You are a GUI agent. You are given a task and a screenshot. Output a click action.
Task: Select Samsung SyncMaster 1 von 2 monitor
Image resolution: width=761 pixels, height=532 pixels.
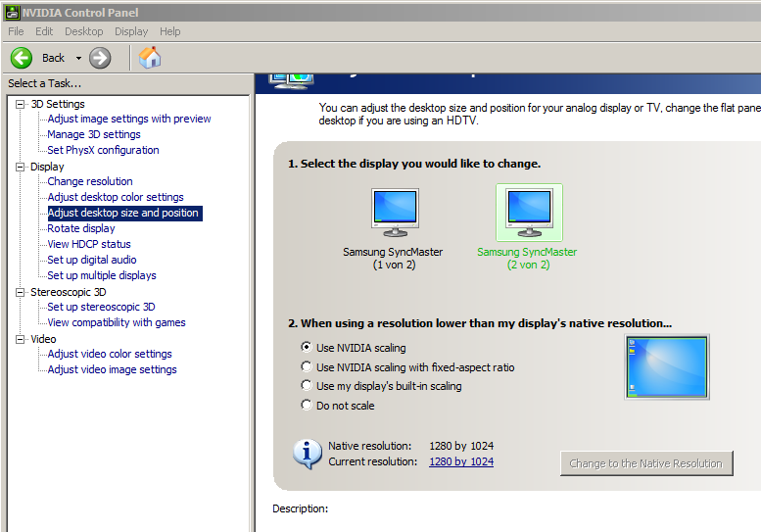pyautogui.click(x=395, y=213)
